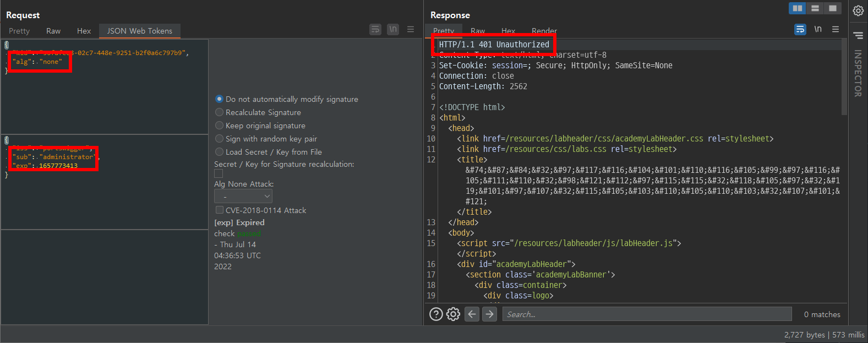Open the Alg None Attack dropdown

[x=243, y=197]
